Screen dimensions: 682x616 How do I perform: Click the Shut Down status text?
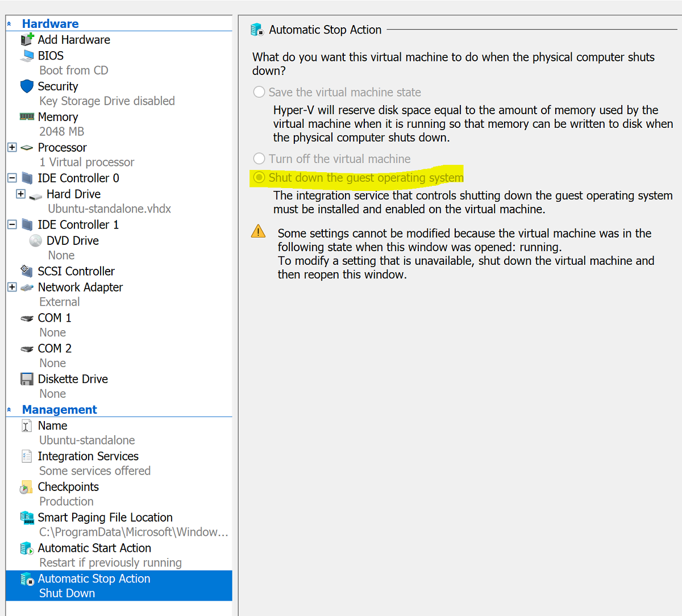pyautogui.click(x=67, y=593)
